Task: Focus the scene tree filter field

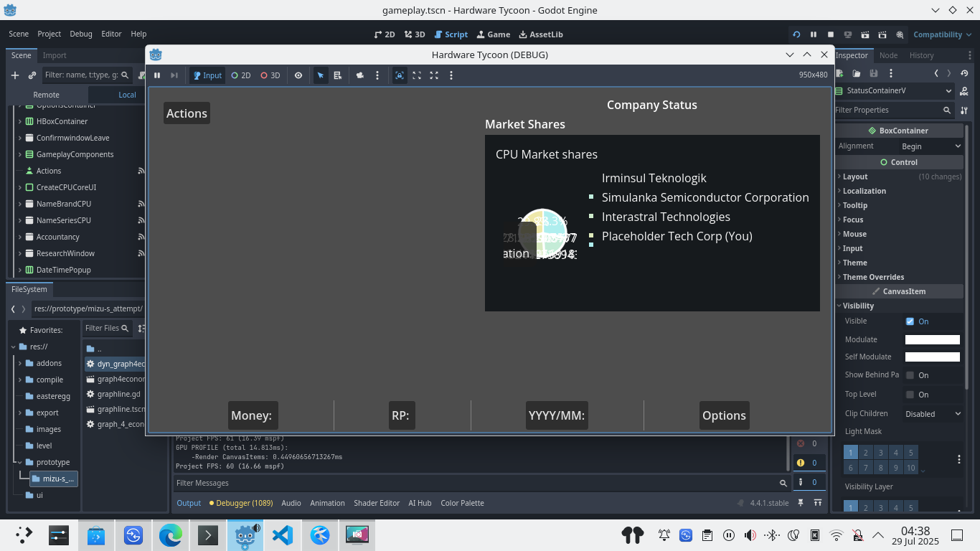Action: (x=86, y=75)
